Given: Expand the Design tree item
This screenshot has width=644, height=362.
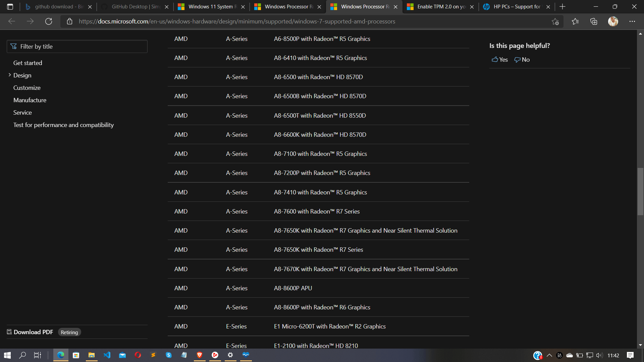Looking at the screenshot, I should coord(10,75).
